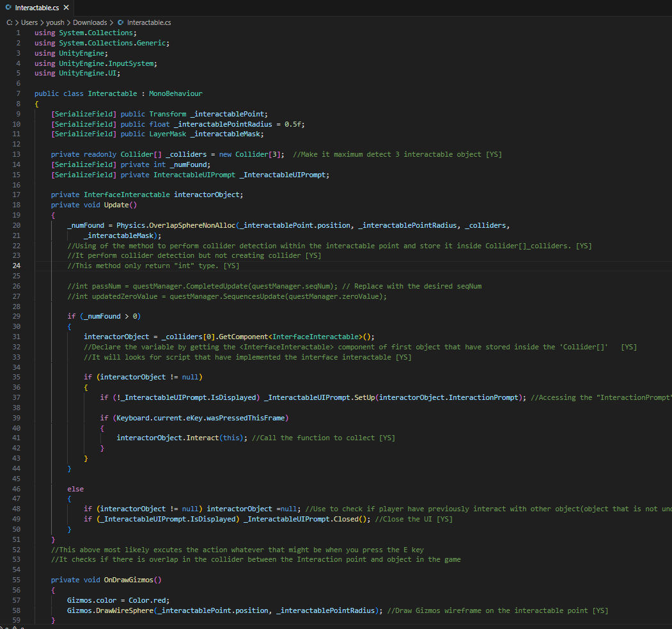The height and width of the screenshot is (629, 672).
Task: Open the yoush breadcrumb segment
Action: (55, 23)
